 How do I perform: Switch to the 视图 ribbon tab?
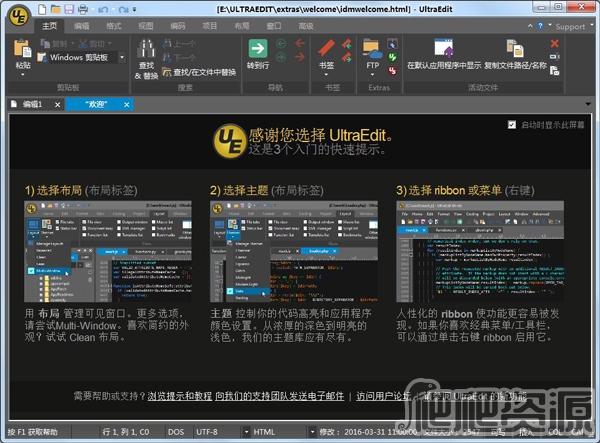(145, 26)
